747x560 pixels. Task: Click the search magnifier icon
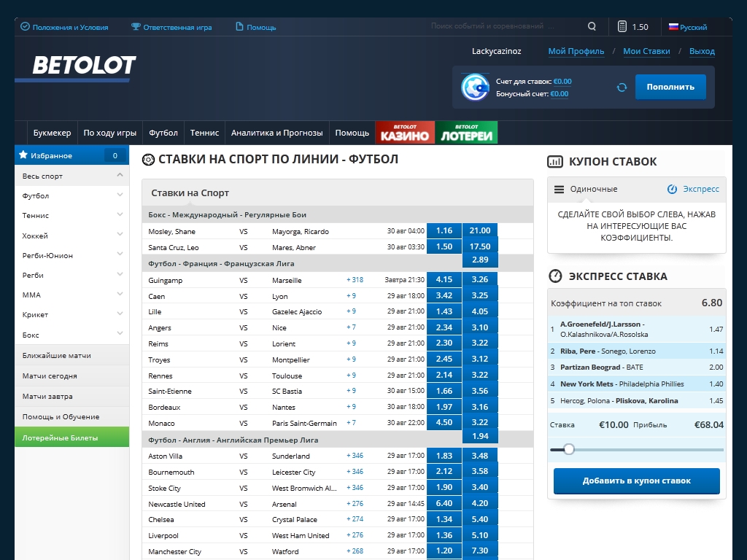(x=592, y=26)
